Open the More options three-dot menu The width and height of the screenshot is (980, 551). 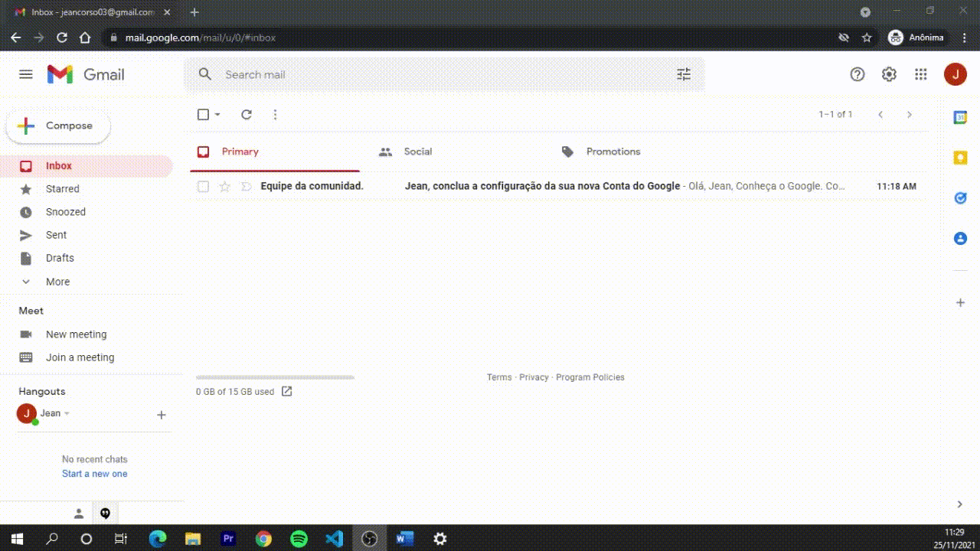[276, 115]
